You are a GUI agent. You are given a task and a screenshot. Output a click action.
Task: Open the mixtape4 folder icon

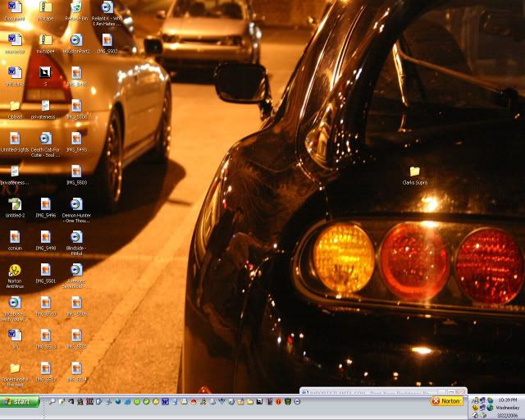coord(45,40)
